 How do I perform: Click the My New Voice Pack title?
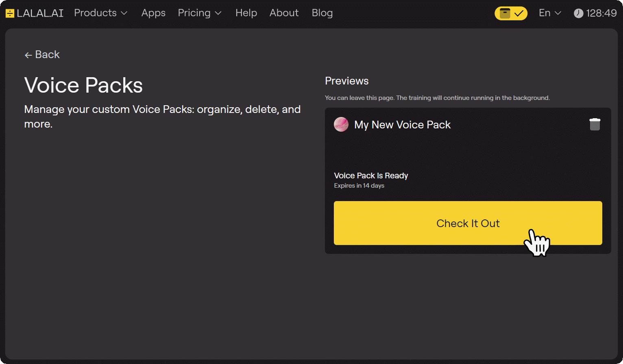click(402, 125)
